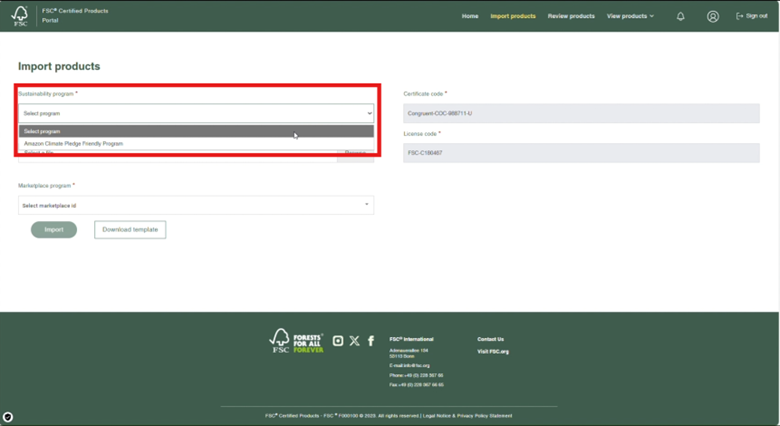Viewport: 780px width, 426px height.
Task: Click the License code field
Action: 581,153
